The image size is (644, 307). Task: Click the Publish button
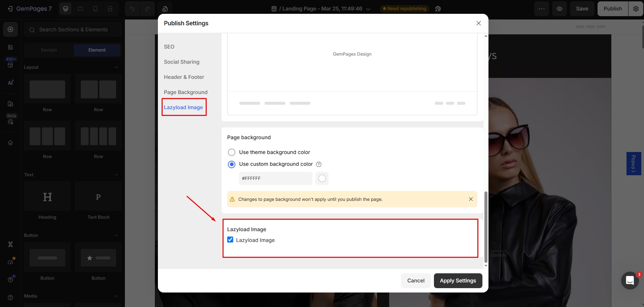click(613, 9)
